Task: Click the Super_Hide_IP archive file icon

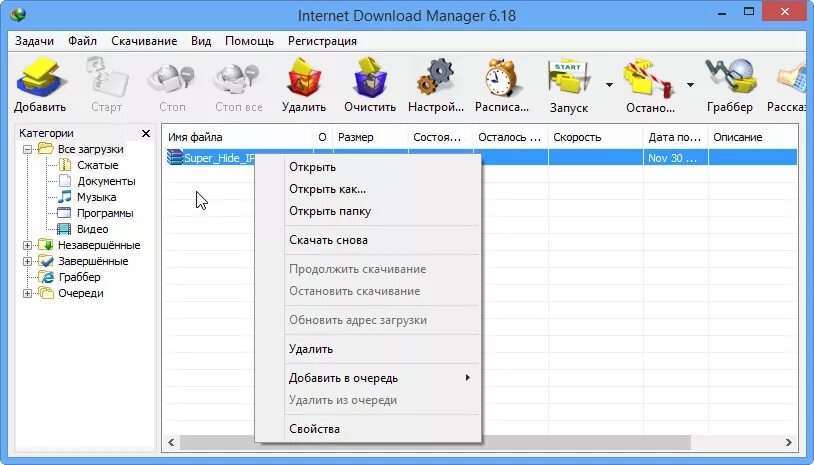Action: 175,157
